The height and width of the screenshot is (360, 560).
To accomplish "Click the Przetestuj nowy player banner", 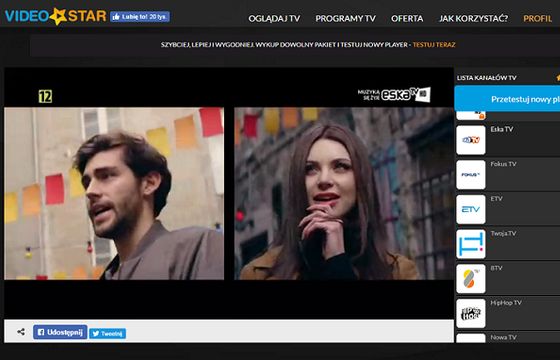I will tap(507, 99).
